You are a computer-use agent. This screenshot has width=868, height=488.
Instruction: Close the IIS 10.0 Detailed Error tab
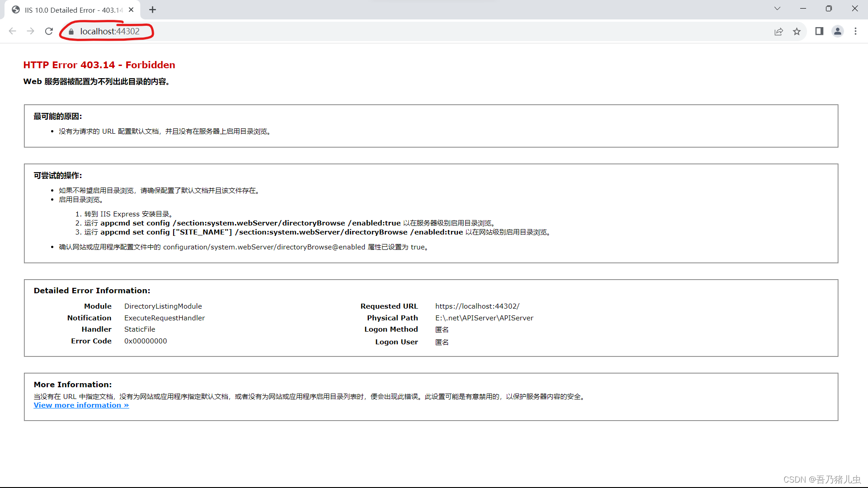point(131,9)
